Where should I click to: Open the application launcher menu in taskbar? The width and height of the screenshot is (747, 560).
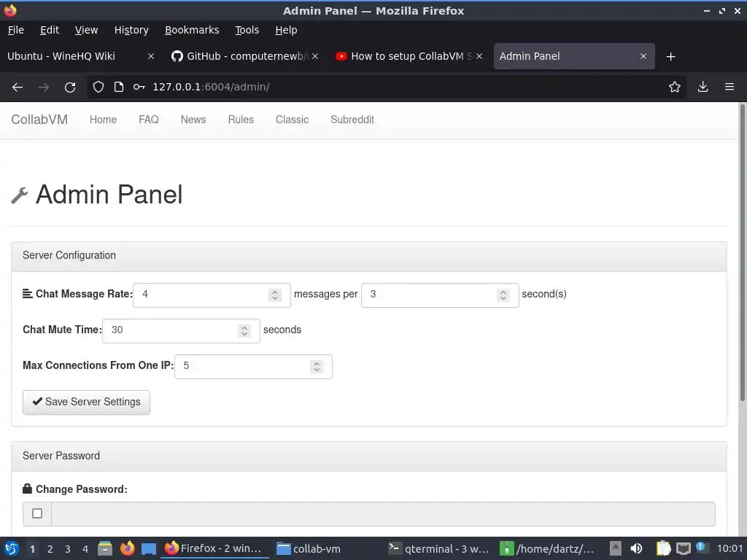[12, 548]
